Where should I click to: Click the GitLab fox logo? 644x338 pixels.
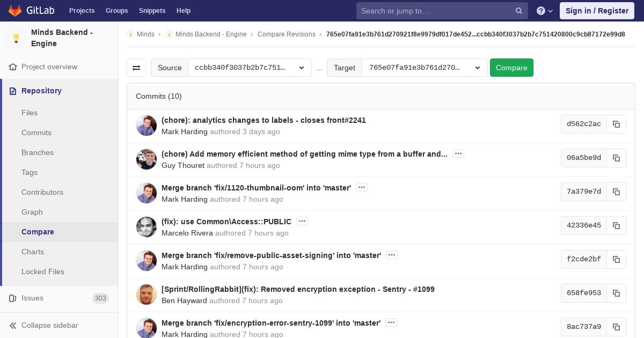[15, 10]
